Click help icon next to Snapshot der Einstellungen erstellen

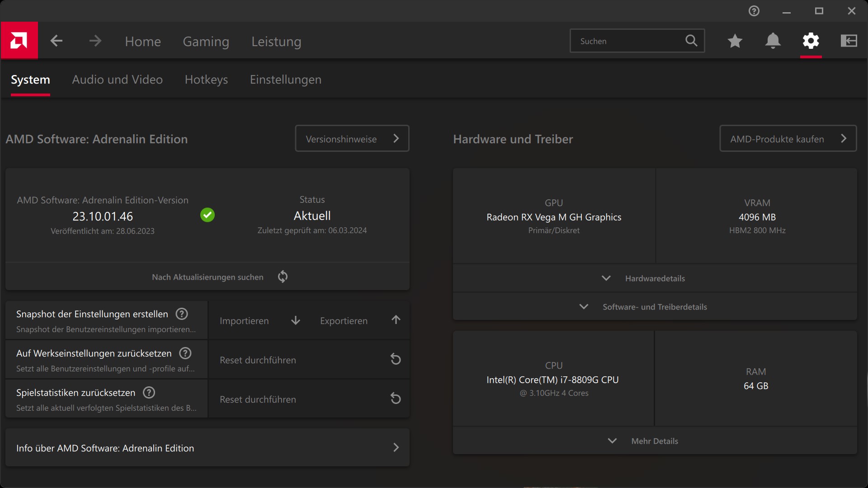182,314
